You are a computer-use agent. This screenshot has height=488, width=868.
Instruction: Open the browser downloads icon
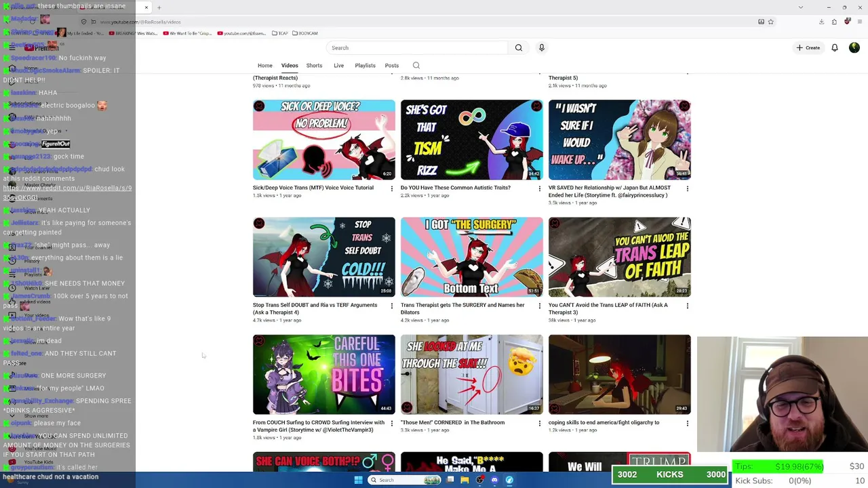pos(821,22)
